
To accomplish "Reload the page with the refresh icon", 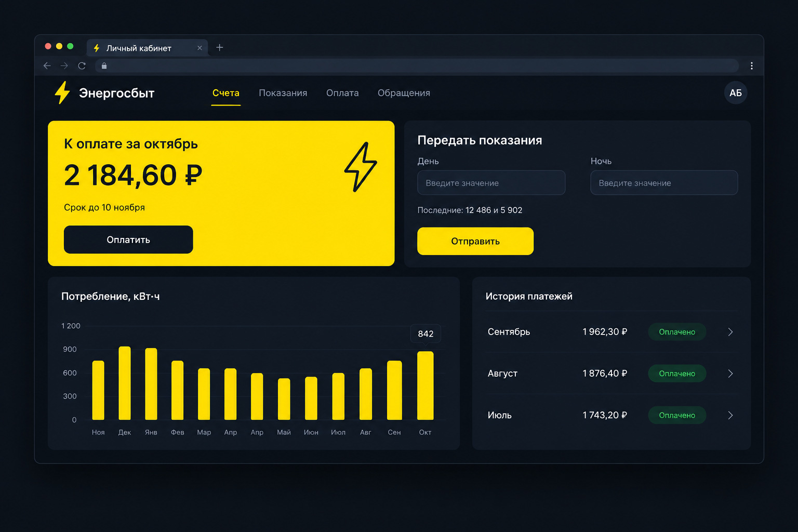I will (x=82, y=65).
